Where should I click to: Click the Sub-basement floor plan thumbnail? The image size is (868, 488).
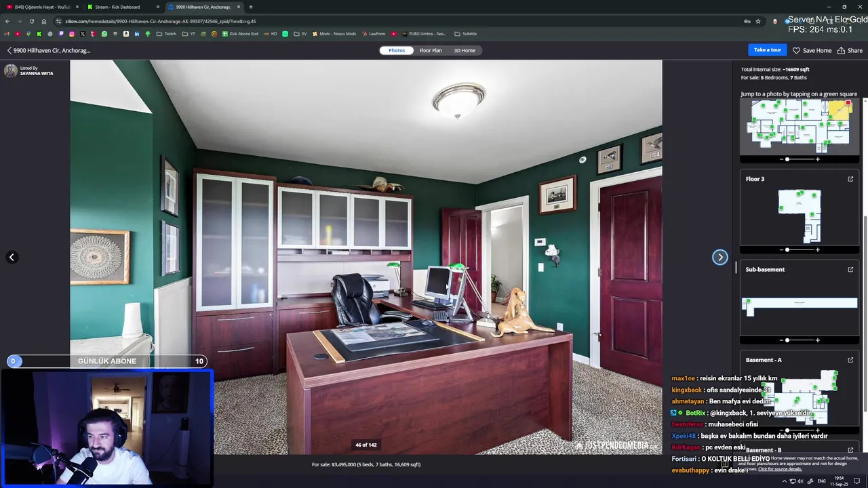800,306
